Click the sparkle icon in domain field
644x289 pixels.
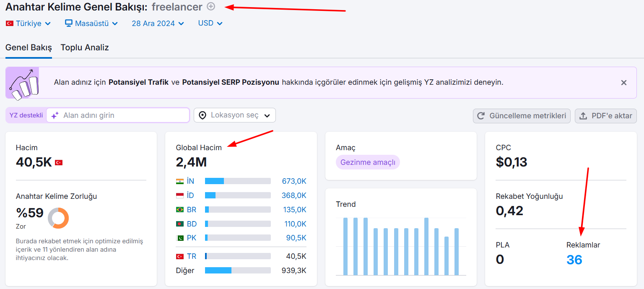(x=55, y=115)
